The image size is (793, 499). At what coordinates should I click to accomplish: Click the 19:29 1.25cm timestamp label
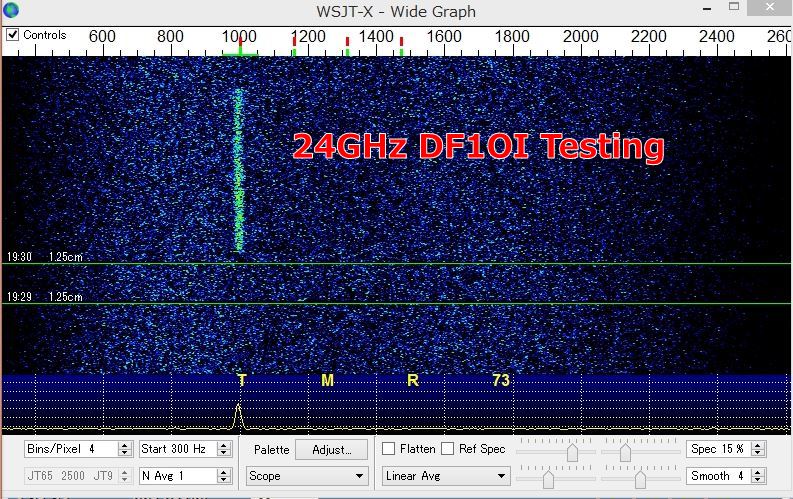coord(45,297)
